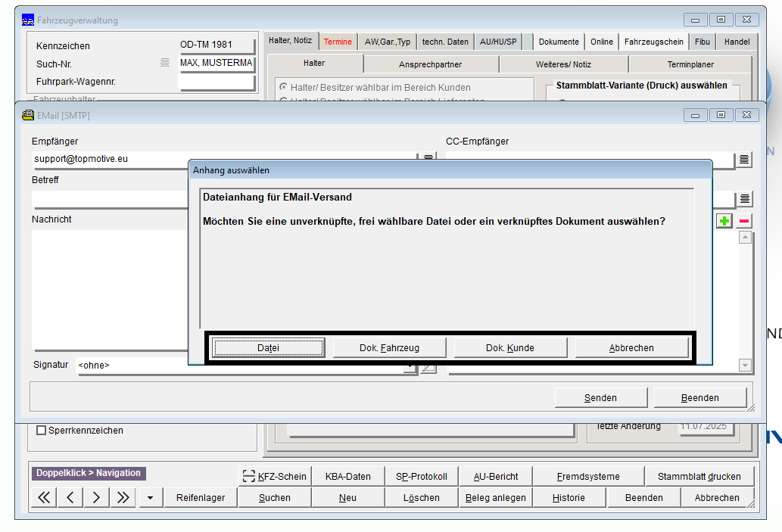The width and height of the screenshot is (782, 532).
Task: Open navigation dropdown arrow beside record arrows
Action: [150, 497]
